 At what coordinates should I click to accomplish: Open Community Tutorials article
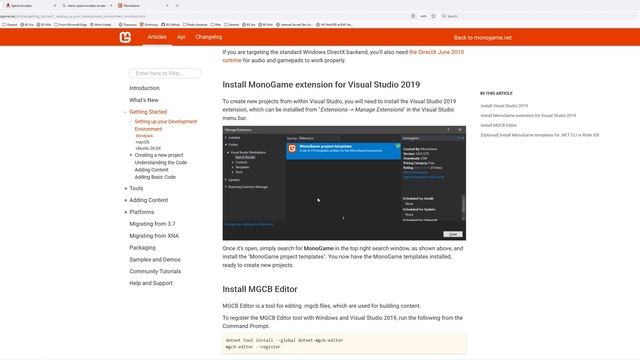[x=155, y=271]
